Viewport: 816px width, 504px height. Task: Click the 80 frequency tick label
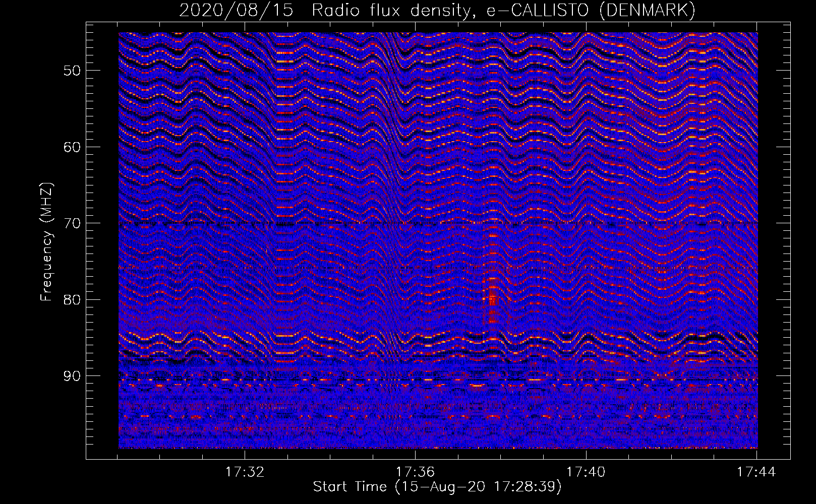(72, 299)
